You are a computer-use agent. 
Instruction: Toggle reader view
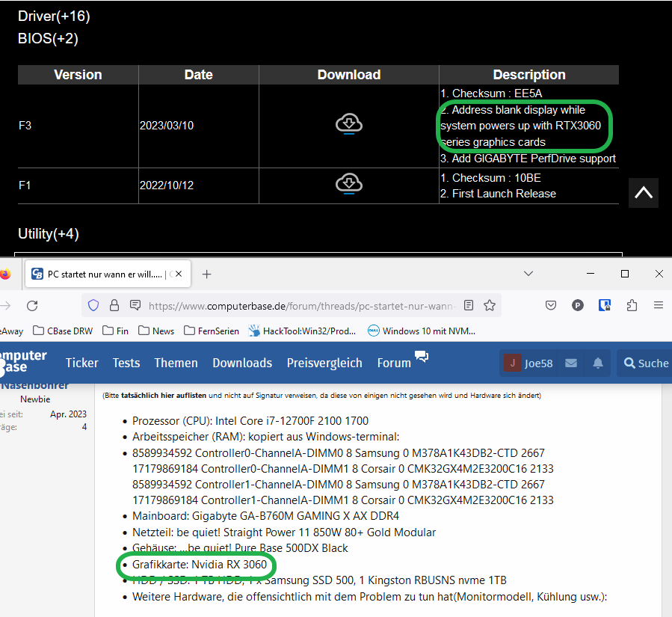(469, 305)
